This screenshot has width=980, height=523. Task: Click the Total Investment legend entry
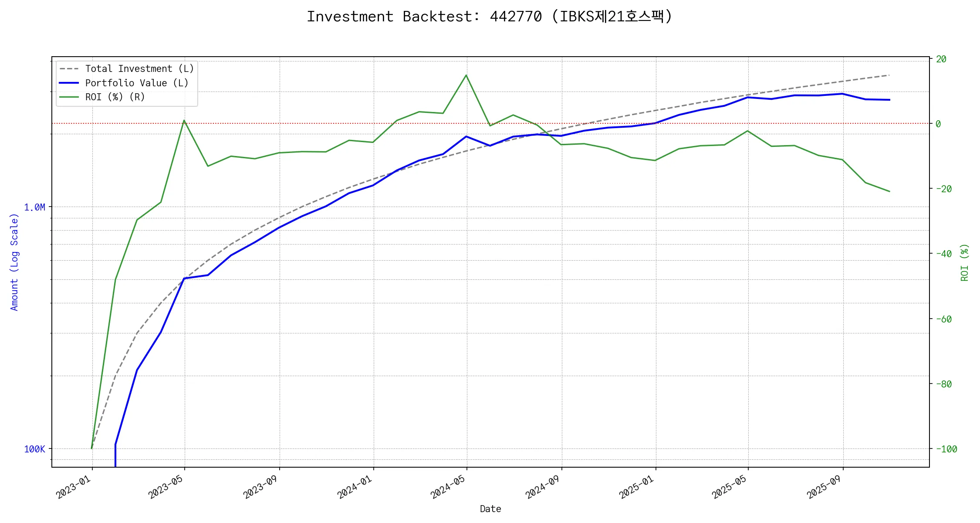[x=139, y=69]
